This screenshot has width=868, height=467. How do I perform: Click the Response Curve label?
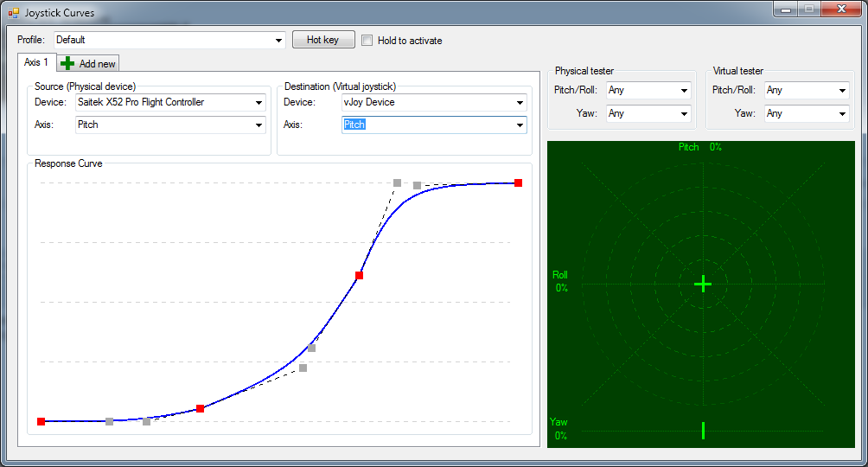click(x=68, y=163)
